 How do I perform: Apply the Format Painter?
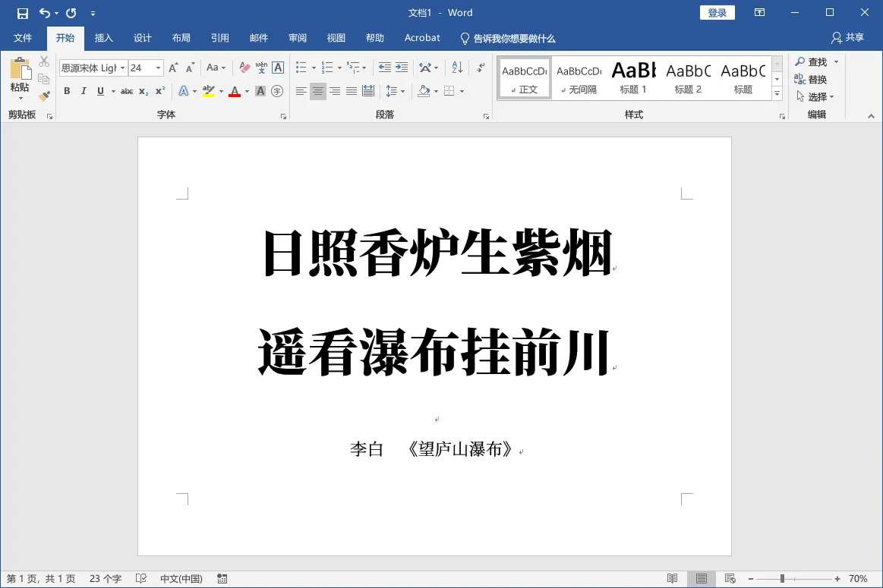tap(43, 96)
